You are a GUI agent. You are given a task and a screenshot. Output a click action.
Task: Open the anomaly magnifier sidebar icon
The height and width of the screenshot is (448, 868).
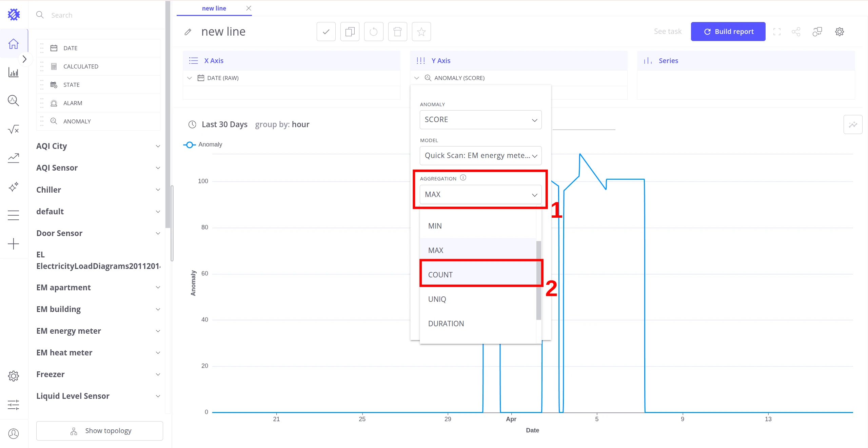pos(14,101)
